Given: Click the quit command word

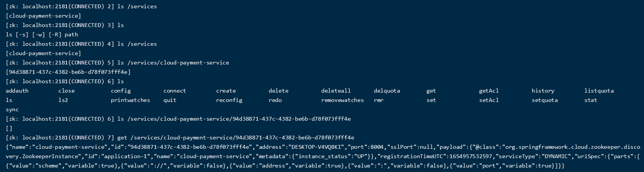Looking at the screenshot, I should pos(170,100).
